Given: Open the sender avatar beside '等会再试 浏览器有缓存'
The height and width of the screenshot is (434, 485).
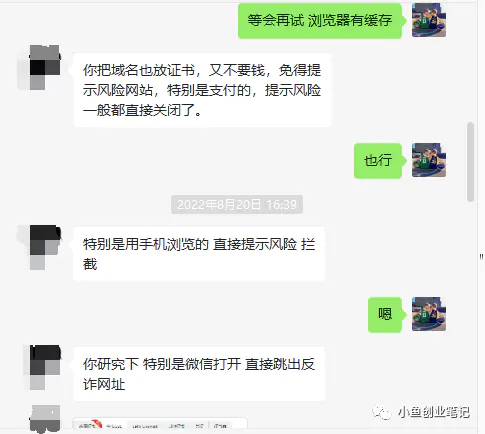Looking at the screenshot, I should tap(429, 20).
